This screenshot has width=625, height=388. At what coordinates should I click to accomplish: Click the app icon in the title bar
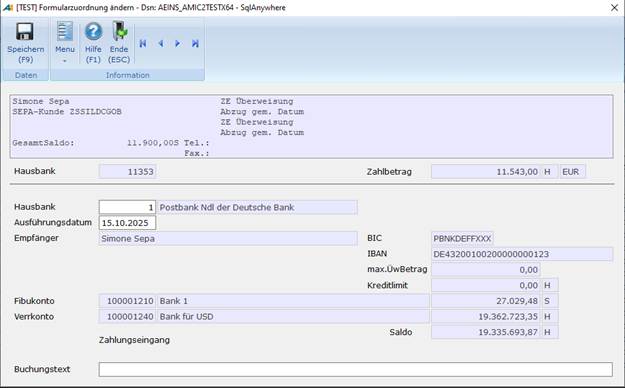click(7, 7)
